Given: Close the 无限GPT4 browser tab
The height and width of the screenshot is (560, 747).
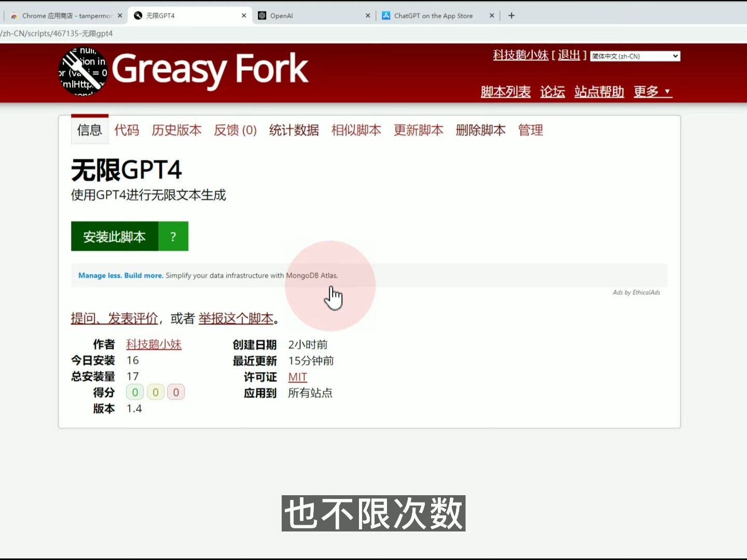Looking at the screenshot, I should [x=244, y=16].
